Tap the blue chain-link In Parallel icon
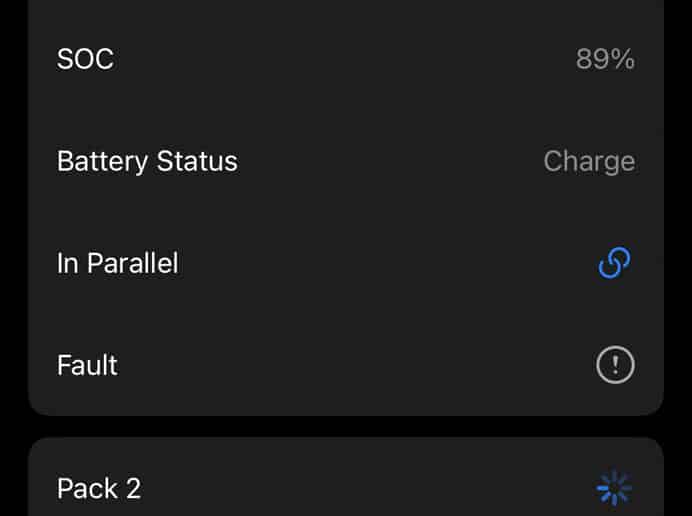 click(x=615, y=263)
